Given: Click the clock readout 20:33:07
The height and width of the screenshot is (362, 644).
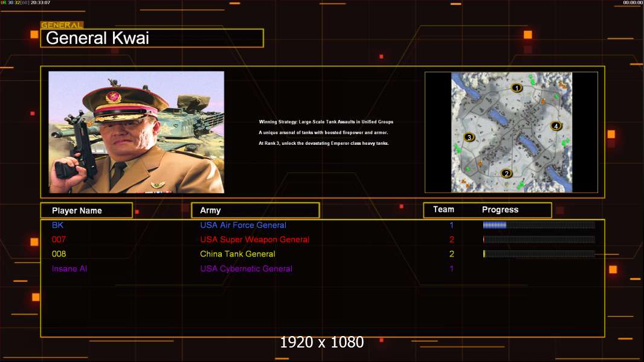Looking at the screenshot, I should 40,2.
